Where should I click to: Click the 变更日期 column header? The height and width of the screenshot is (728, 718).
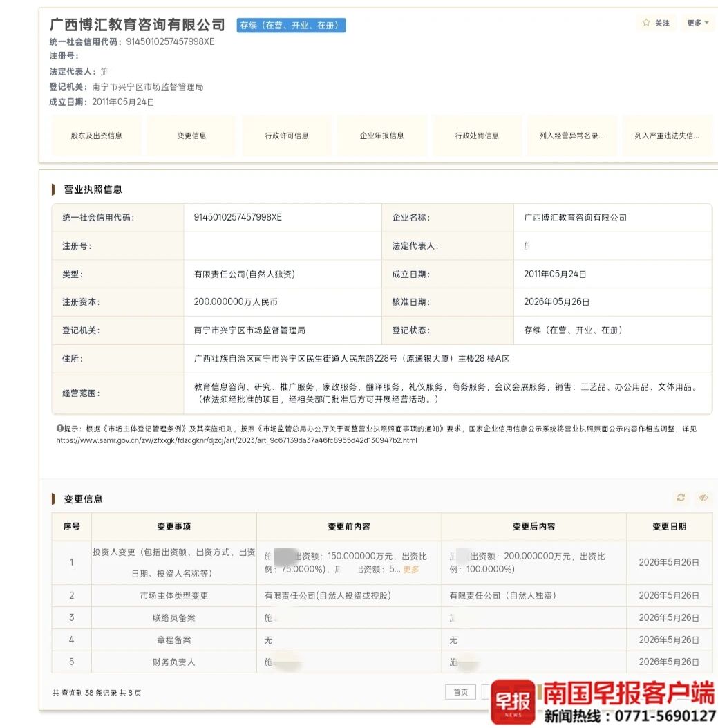pyautogui.click(x=669, y=527)
